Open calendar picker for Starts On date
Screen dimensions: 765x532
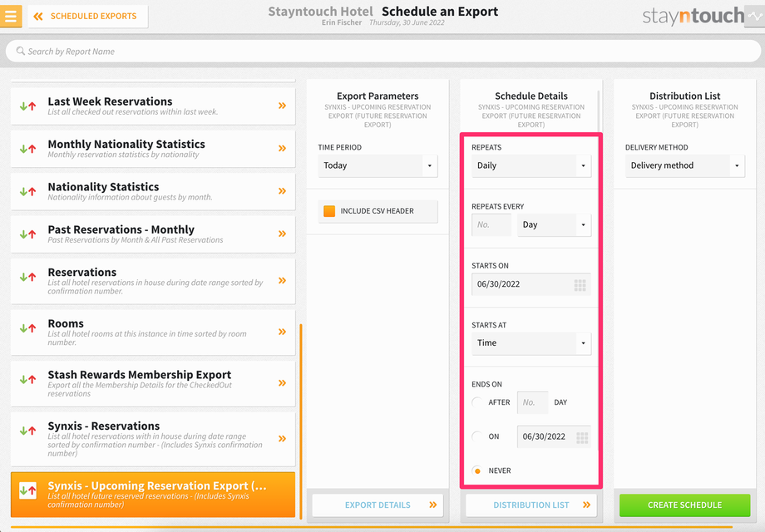pyautogui.click(x=580, y=285)
